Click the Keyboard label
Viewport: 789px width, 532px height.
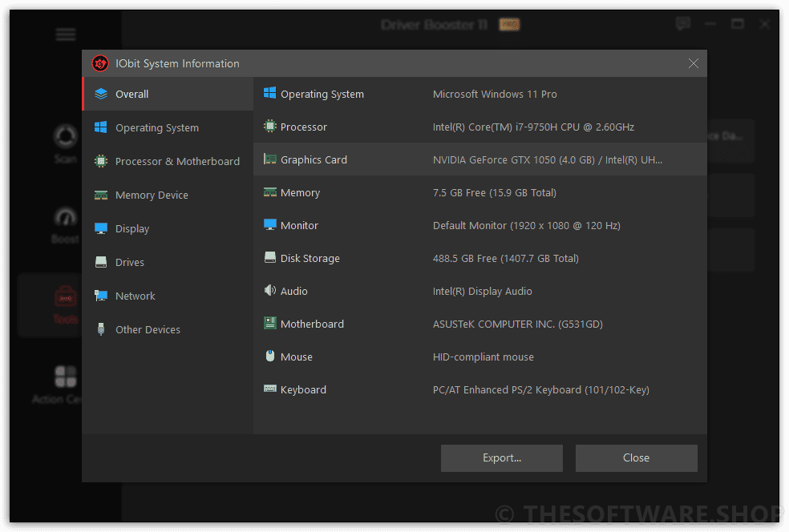(303, 389)
